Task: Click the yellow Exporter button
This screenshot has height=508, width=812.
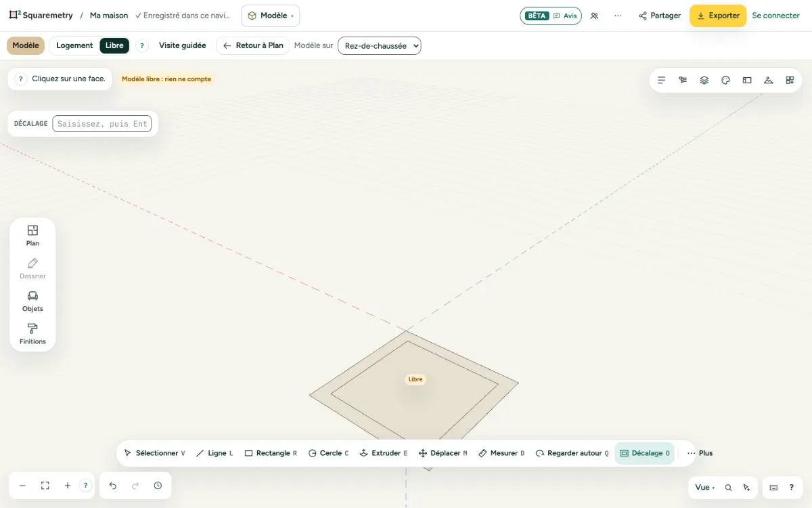Action: pos(718,16)
